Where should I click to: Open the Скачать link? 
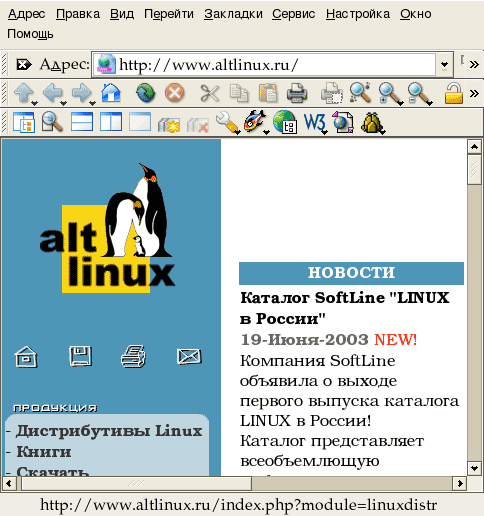tap(53, 471)
